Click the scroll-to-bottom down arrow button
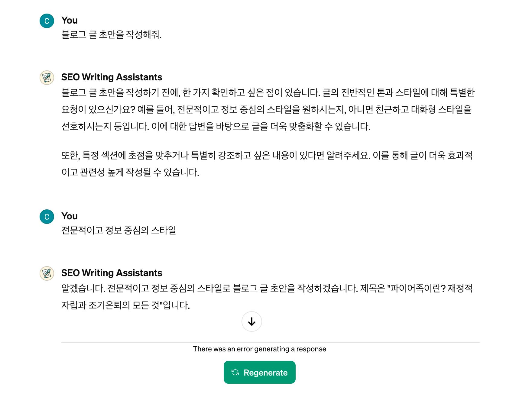The image size is (532, 394). [x=251, y=321]
